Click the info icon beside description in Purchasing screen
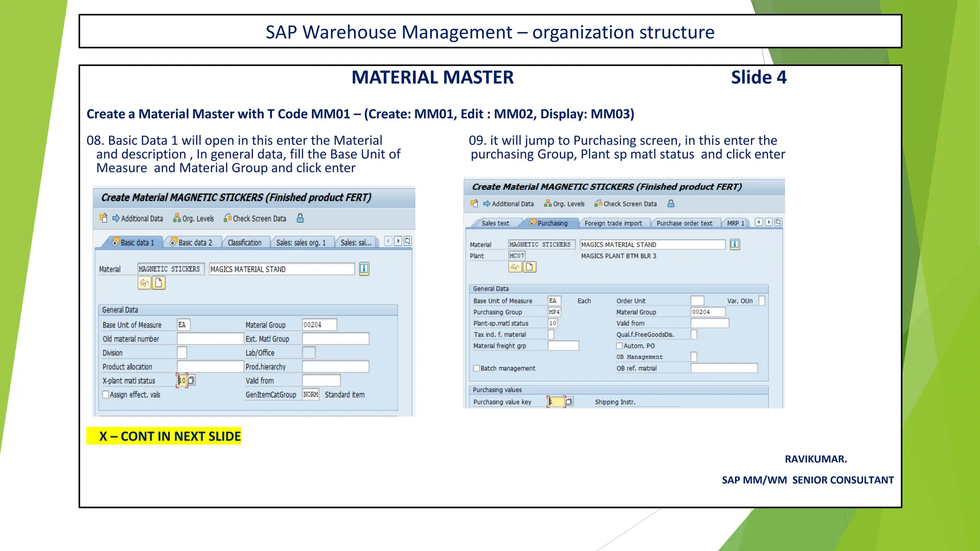The width and height of the screenshot is (980, 551). 735,244
